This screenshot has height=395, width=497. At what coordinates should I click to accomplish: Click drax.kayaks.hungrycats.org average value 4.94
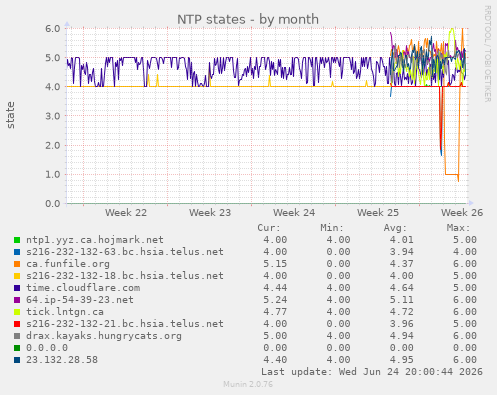[x=402, y=336]
